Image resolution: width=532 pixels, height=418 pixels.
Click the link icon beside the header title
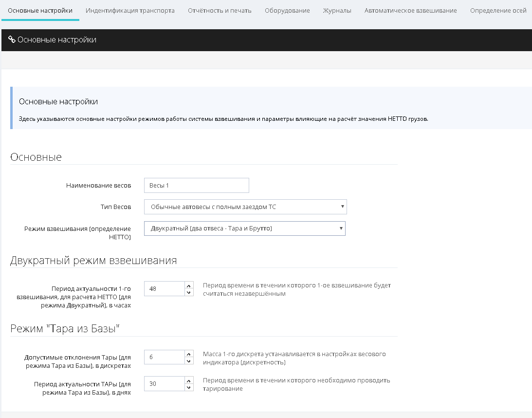(x=12, y=40)
